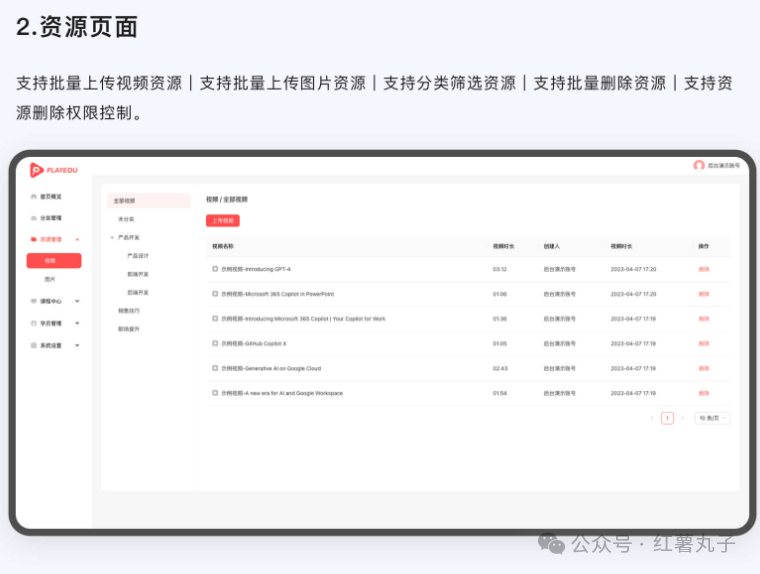Check the Generative AI on Google Cloud row

215,368
